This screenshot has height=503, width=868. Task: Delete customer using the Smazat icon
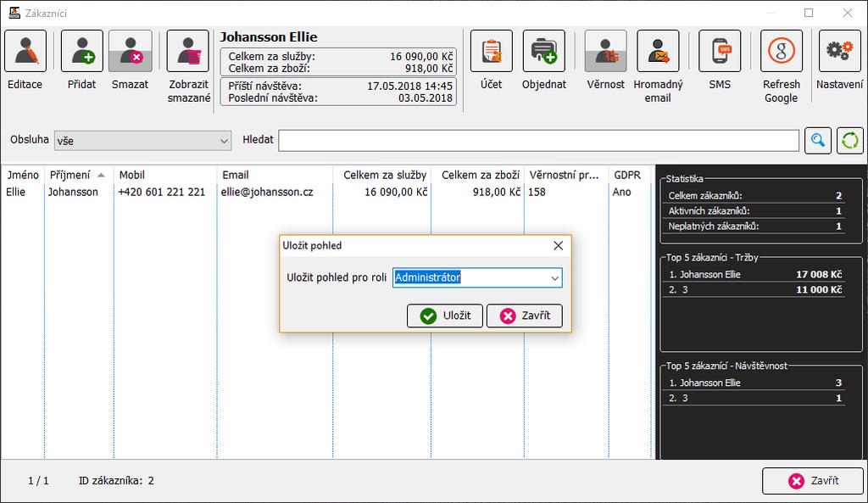pyautogui.click(x=130, y=51)
